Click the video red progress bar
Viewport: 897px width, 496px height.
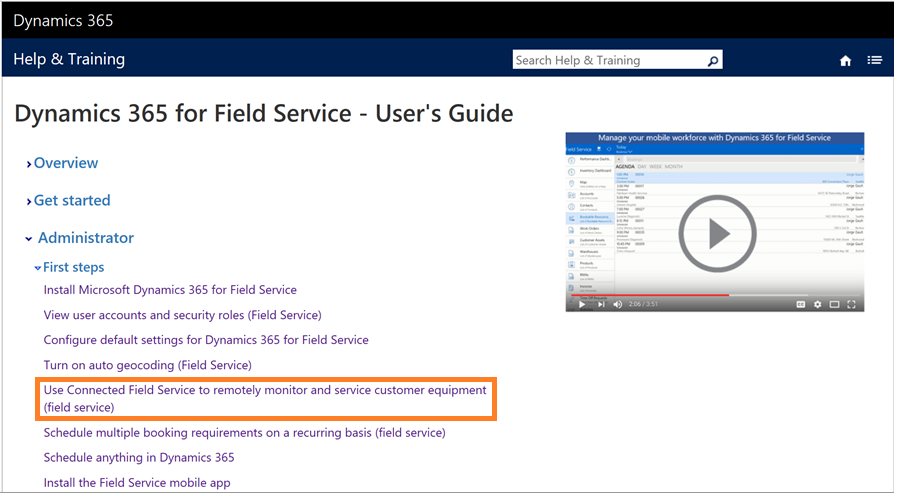coord(650,295)
